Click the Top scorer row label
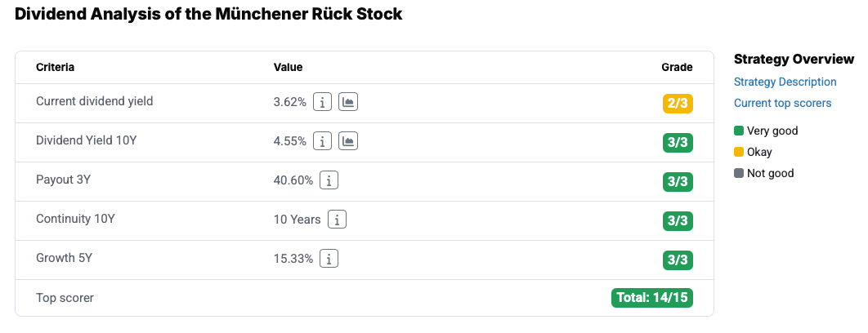The image size is (868, 333). (x=65, y=298)
